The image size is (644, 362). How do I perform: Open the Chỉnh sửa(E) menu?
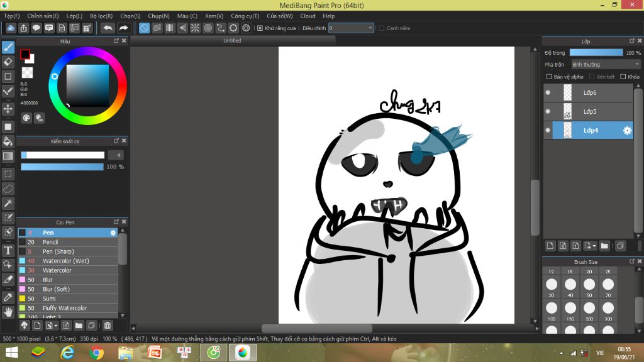tap(43, 16)
